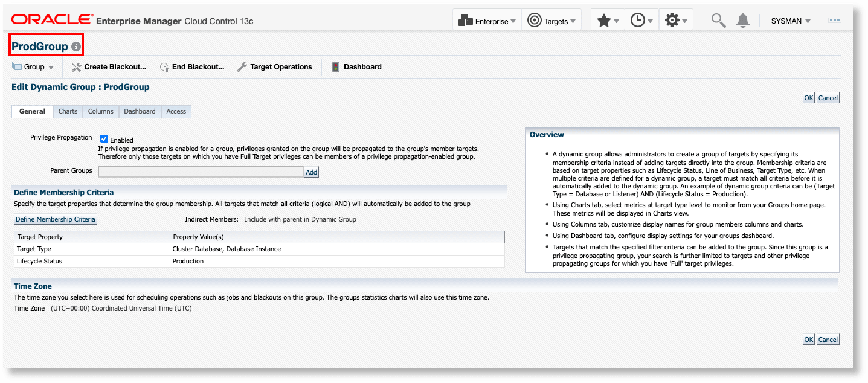Click the Define Membership Criteria button
Image resolution: width=868 pixels, height=383 pixels.
click(x=55, y=219)
